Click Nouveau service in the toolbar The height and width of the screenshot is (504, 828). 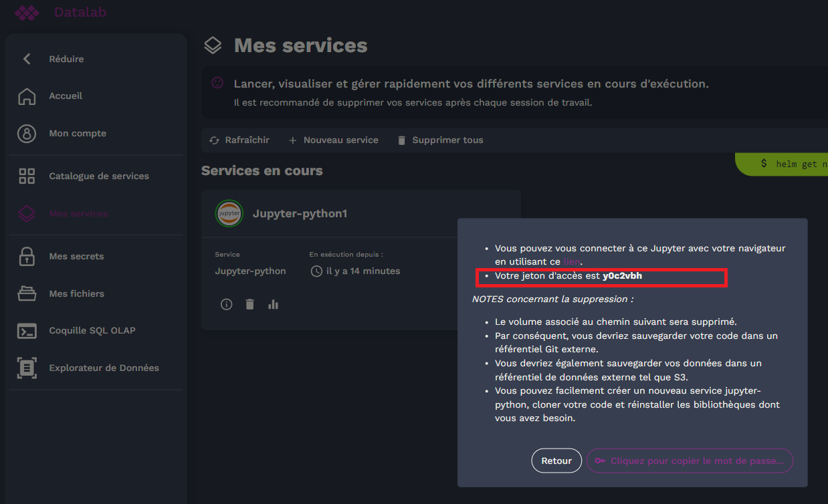(x=333, y=140)
